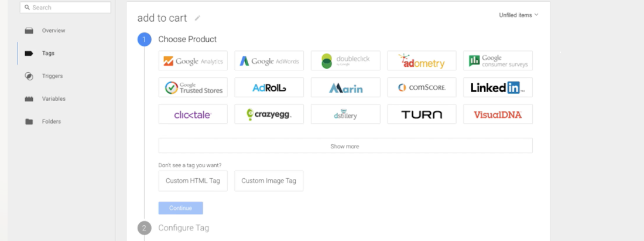
Task: Click the Tags label icon in sidebar
Action: (29, 53)
